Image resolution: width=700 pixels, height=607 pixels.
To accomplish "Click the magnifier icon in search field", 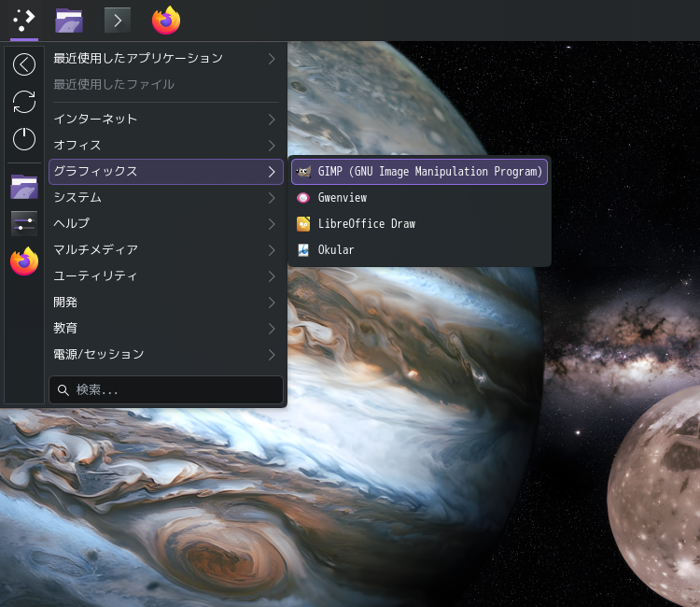I will [63, 390].
